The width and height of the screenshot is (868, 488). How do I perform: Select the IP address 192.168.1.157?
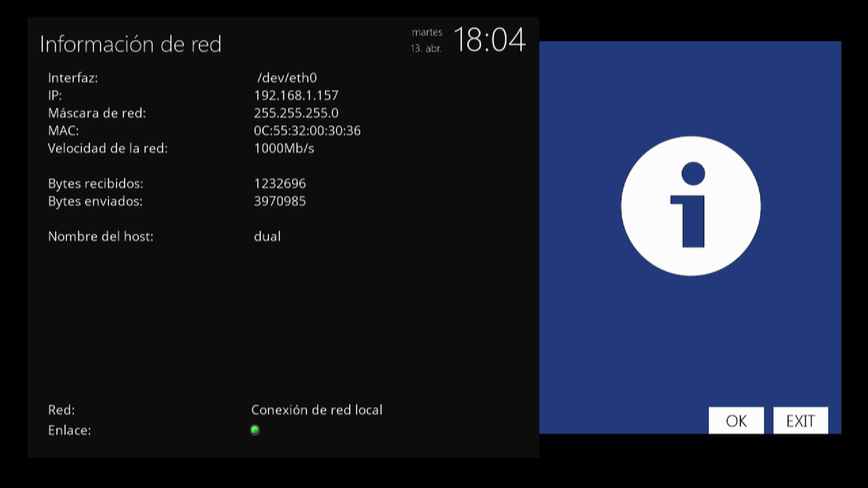point(296,95)
